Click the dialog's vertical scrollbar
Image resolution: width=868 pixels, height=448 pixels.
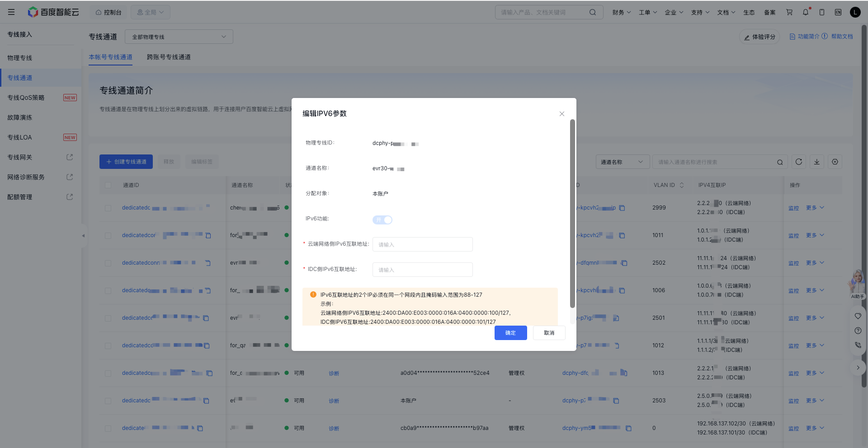click(572, 214)
